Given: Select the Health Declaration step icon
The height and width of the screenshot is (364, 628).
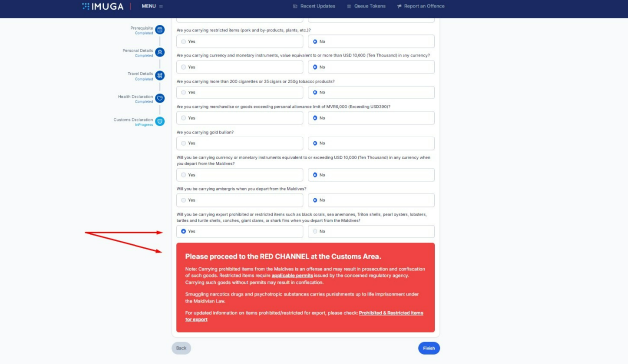Looking at the screenshot, I should point(160,98).
